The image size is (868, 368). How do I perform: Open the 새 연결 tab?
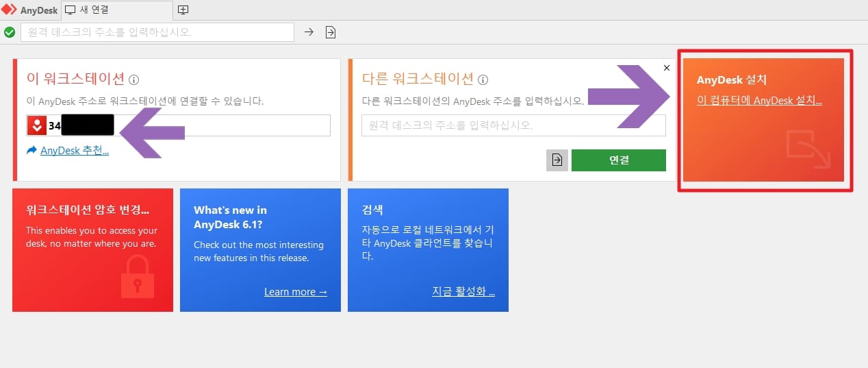click(116, 10)
